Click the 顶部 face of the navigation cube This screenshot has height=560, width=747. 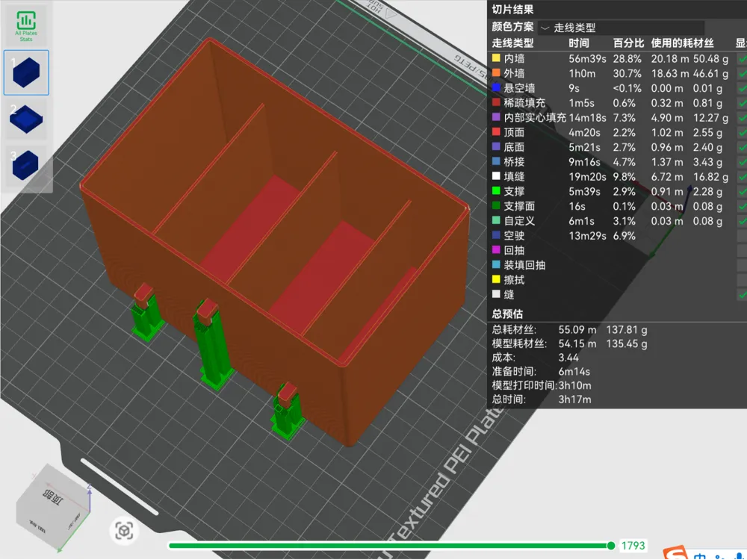(x=53, y=497)
